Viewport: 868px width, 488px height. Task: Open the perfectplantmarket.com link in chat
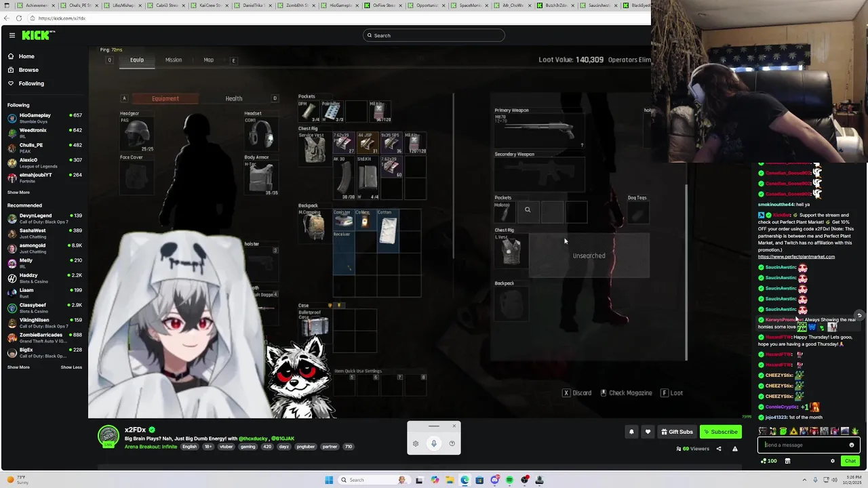[x=796, y=257]
